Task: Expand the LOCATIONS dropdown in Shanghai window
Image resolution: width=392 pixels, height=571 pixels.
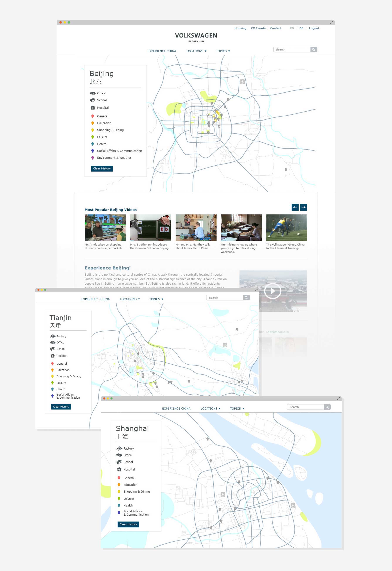Action: 211,408
